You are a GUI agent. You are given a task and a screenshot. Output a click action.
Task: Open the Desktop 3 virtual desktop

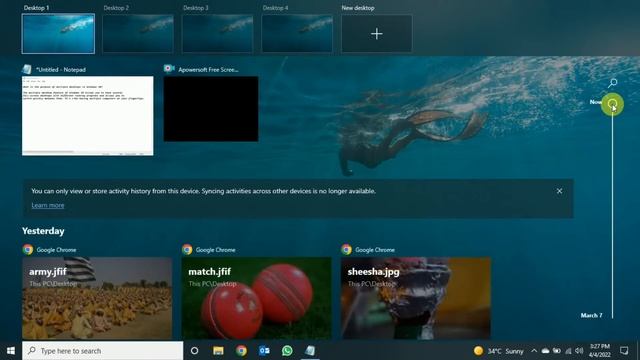tap(218, 33)
